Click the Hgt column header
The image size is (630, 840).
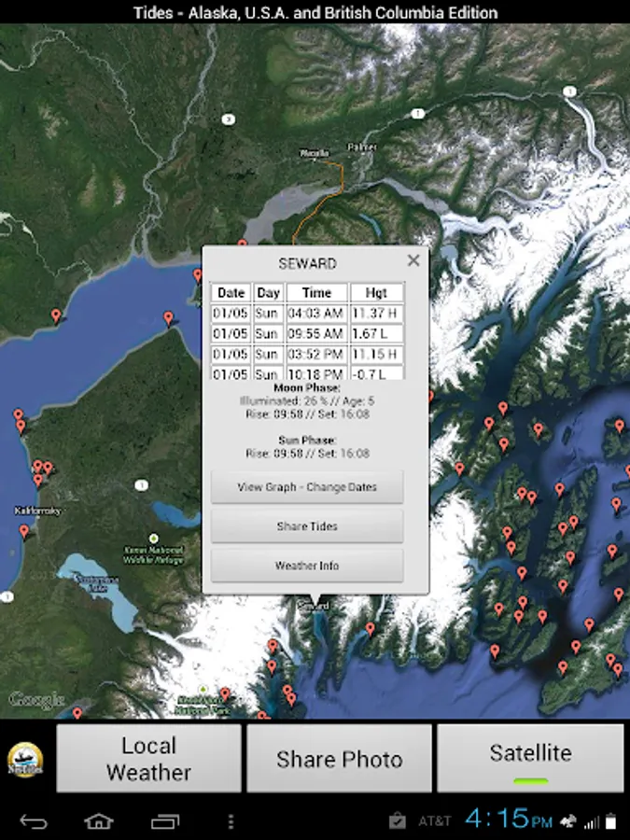click(x=376, y=293)
